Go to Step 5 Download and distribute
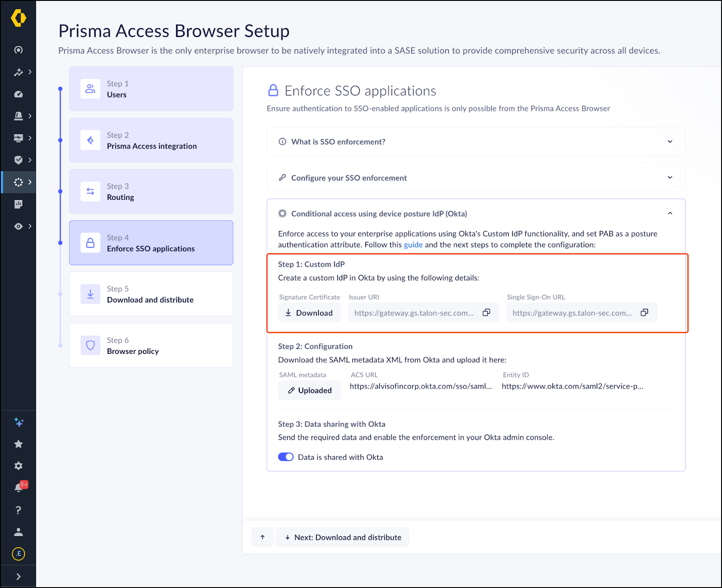Image resolution: width=722 pixels, height=588 pixels. coord(151,294)
